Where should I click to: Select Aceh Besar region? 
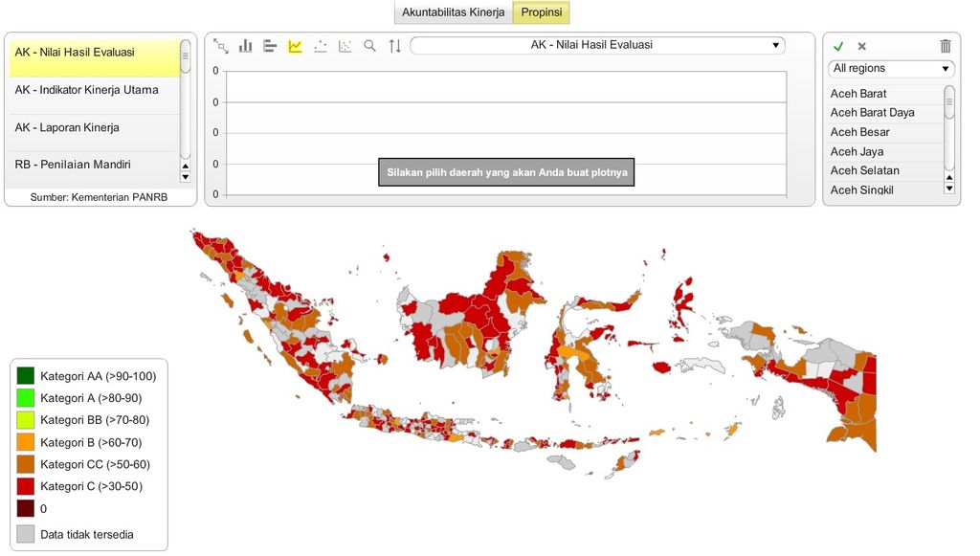885,132
